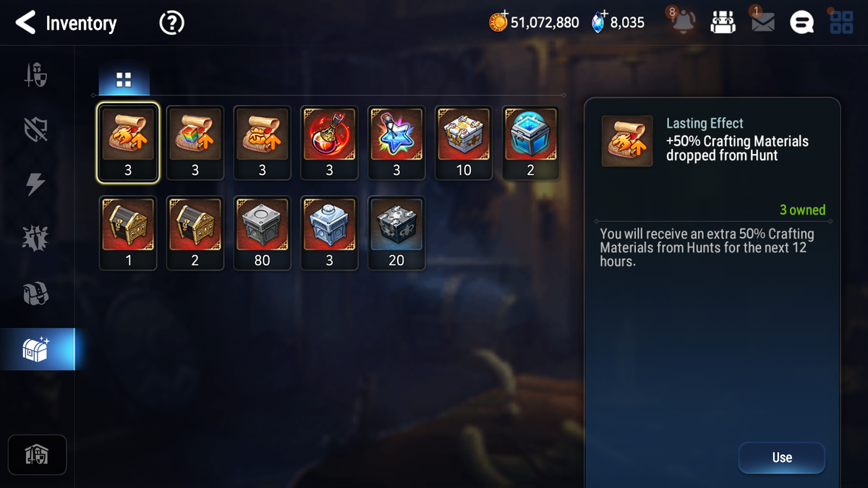Open the question mark help icon
The width and height of the screenshot is (868, 488).
(x=171, y=23)
